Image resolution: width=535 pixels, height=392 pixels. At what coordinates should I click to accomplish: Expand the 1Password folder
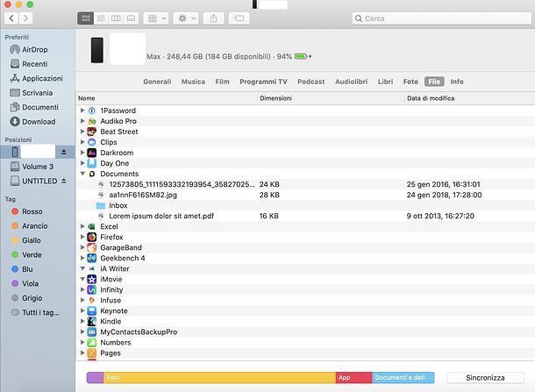82,110
